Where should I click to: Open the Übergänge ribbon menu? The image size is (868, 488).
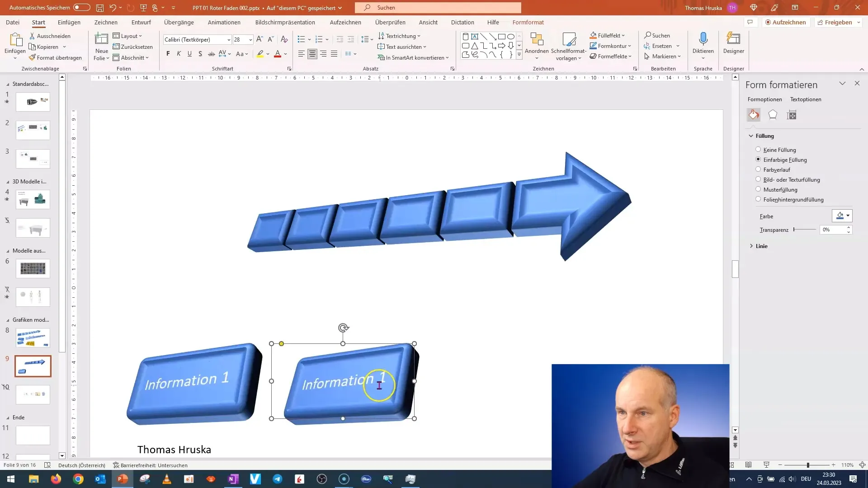179,22
